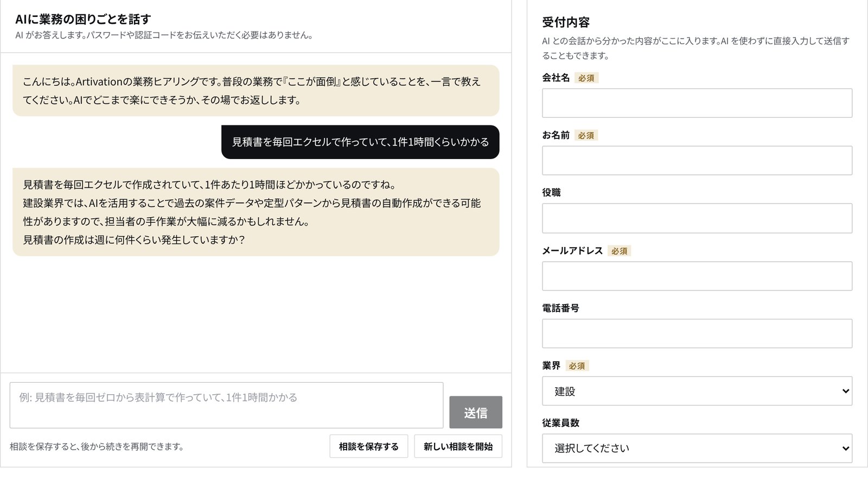This screenshot has width=868, height=480.
Task: Focus the chat message input box
Action: [x=226, y=405]
